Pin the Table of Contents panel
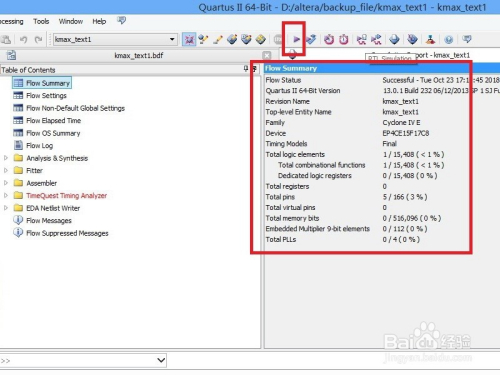Image resolution: width=500 pixels, height=375 pixels. tap(246, 69)
